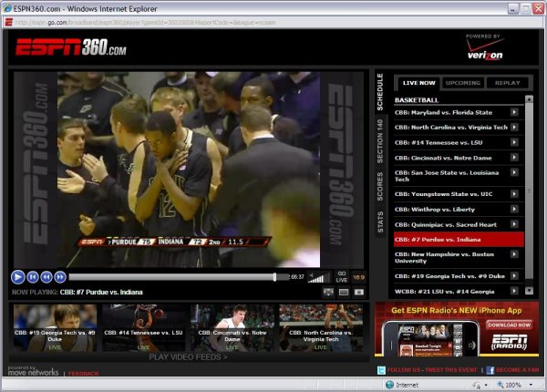Viewport: 547px width, 392px height.
Task: Click the skip-to-start icon in player controls
Action: pos(33,276)
